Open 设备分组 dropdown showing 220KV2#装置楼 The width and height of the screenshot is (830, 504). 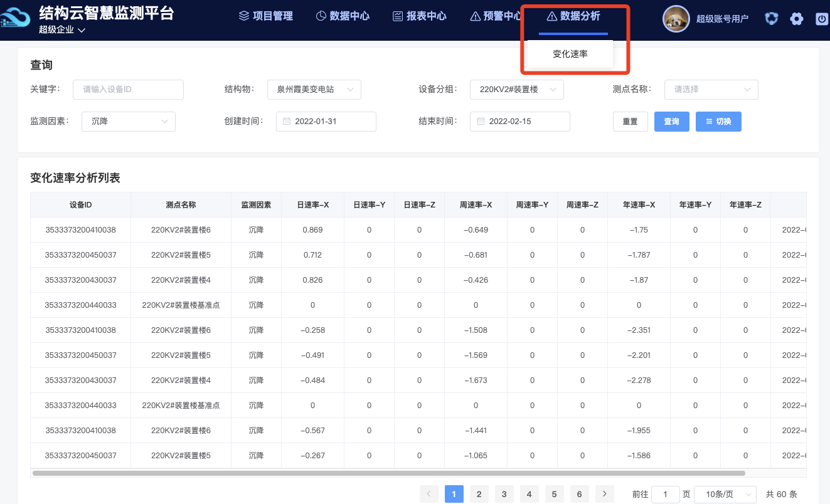(x=517, y=90)
